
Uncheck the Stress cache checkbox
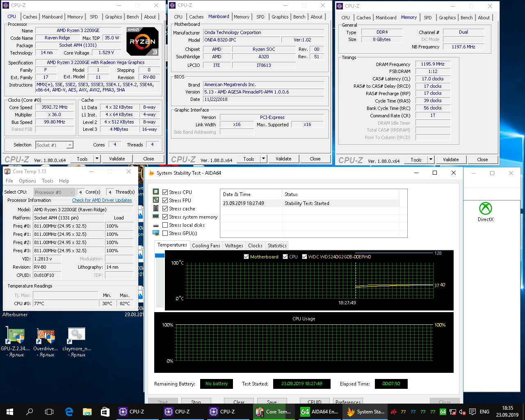[165, 208]
